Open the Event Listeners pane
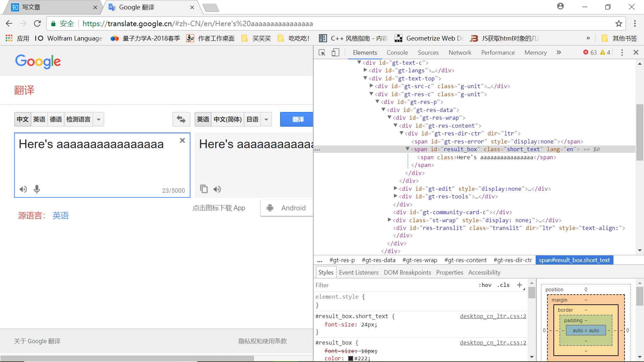Viewport: 644px width, 362px height. point(359,273)
